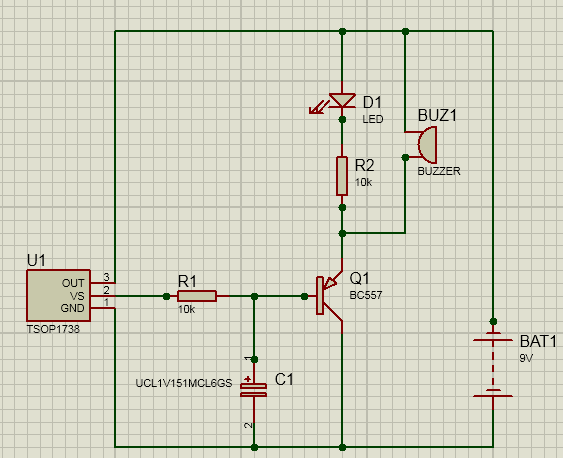Click the junction dot below the LED

pos(342,119)
